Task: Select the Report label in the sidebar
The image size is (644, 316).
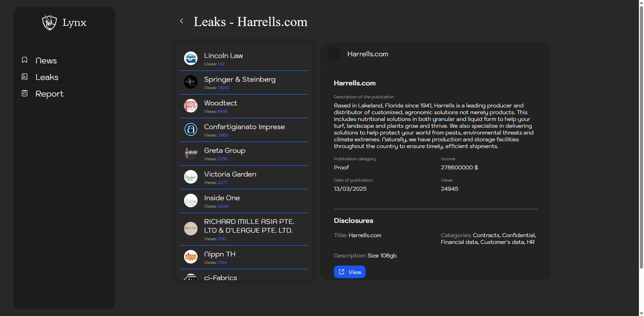Action: [x=49, y=94]
